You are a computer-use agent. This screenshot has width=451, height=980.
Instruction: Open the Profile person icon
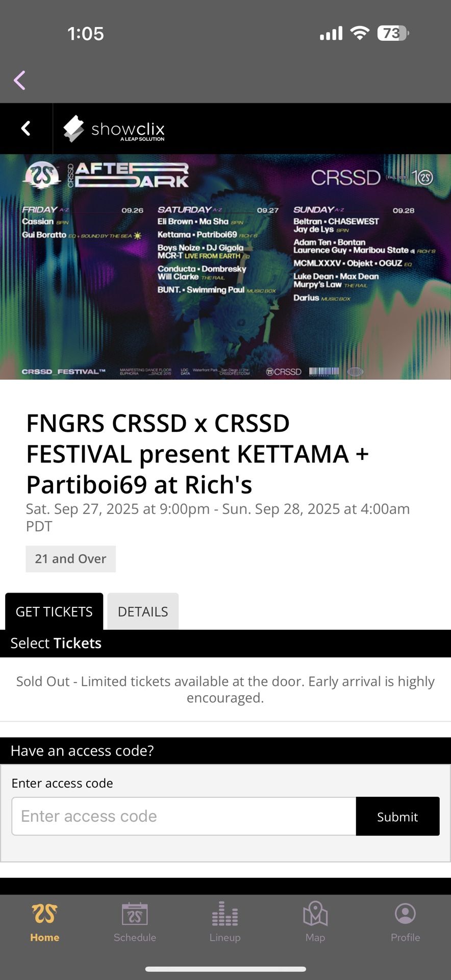tap(405, 914)
